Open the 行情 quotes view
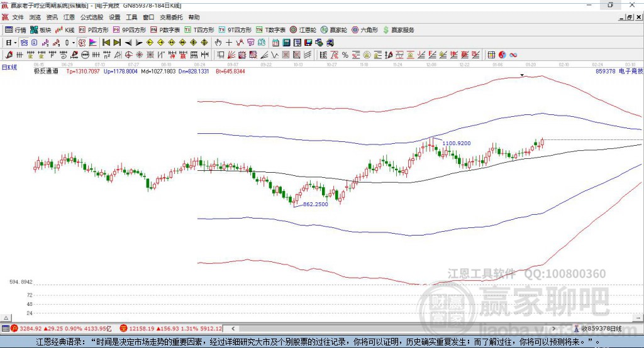Viewport: 644px width, 348px height. (15, 30)
